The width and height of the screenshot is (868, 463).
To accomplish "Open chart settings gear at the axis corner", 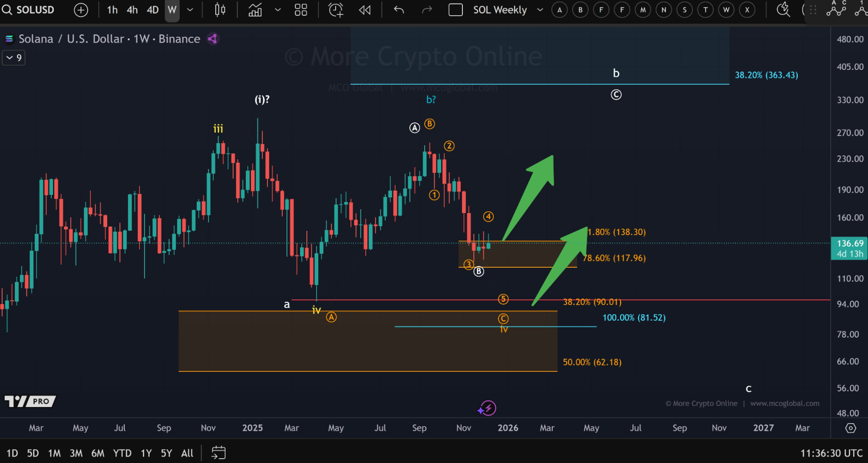I will pyautogui.click(x=850, y=428).
